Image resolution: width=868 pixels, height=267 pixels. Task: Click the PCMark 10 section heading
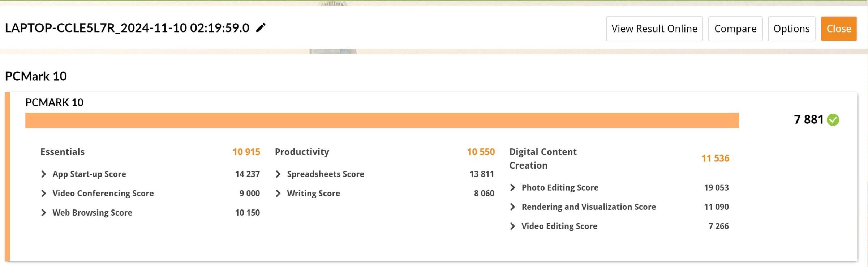click(36, 76)
